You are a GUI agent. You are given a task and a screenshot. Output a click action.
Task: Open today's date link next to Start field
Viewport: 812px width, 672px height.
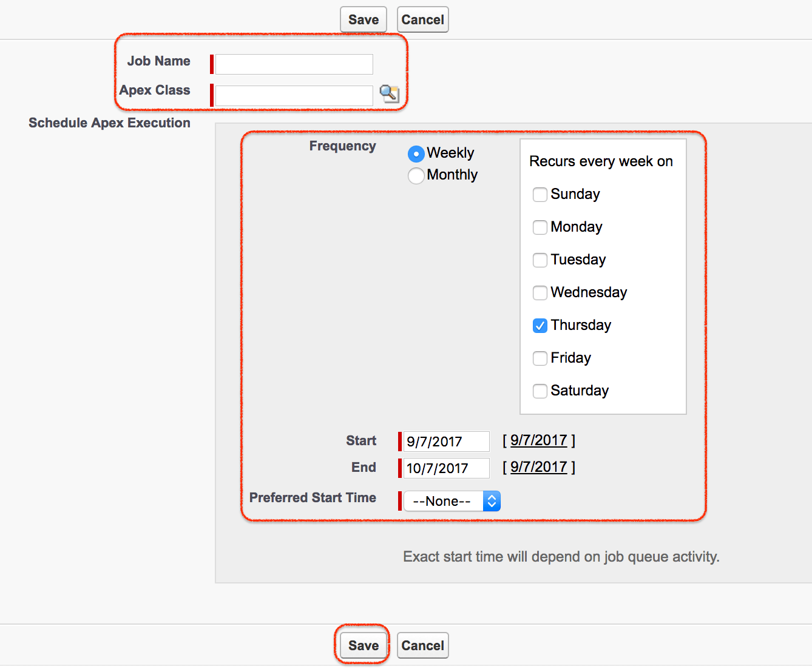539,440
